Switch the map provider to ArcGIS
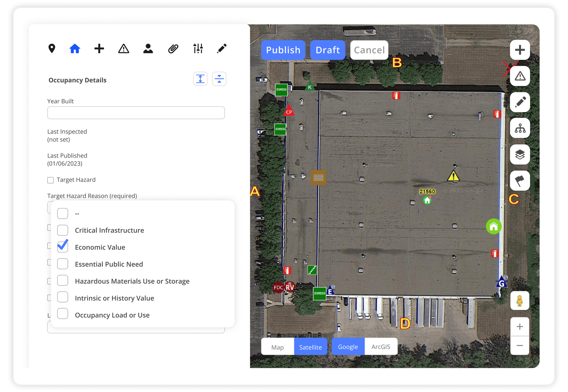 [381, 347]
